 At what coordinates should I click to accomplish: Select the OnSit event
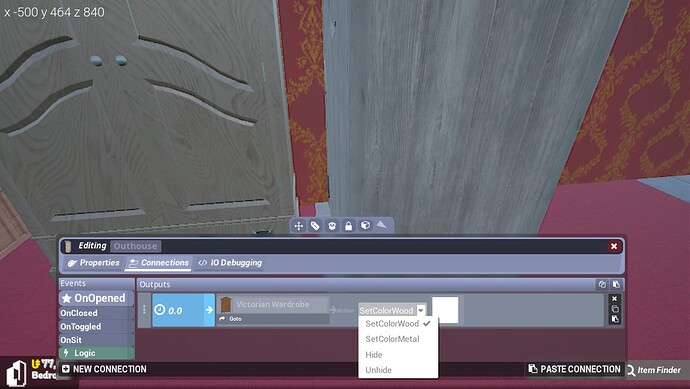[96, 340]
